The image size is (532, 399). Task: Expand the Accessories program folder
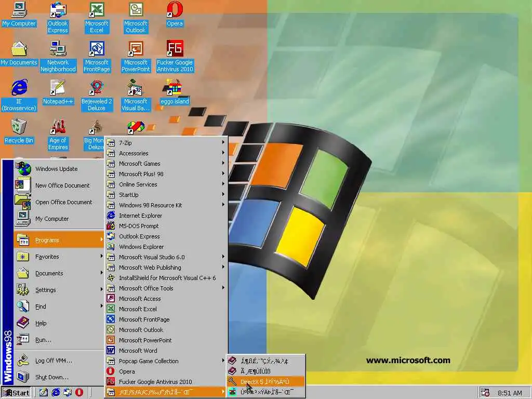pyautogui.click(x=166, y=153)
